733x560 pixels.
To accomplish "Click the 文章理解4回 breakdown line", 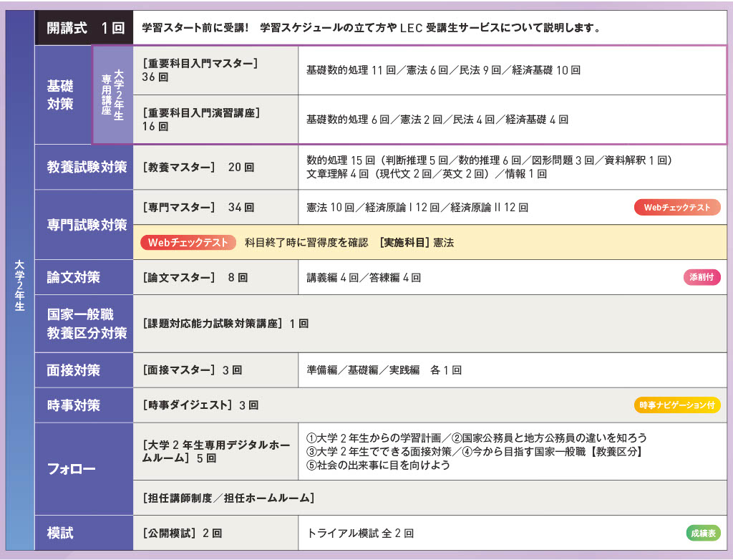I will click(427, 174).
